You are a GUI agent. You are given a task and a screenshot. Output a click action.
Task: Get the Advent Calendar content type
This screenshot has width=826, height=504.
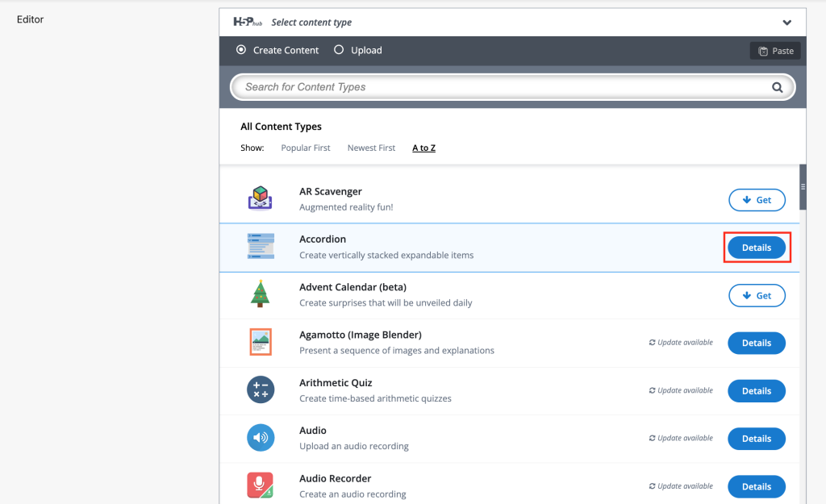[x=757, y=295]
